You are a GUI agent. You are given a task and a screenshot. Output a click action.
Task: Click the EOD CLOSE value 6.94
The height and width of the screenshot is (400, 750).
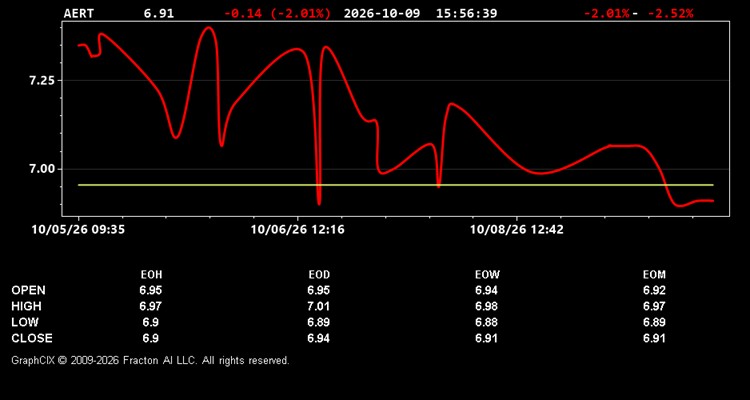[x=319, y=338]
